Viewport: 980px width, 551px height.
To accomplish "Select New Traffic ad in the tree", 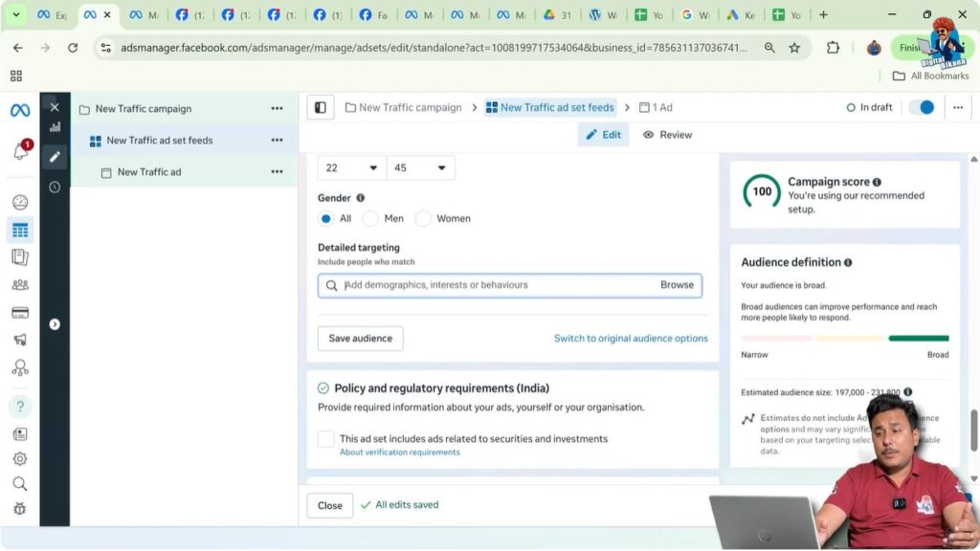I will coord(148,172).
